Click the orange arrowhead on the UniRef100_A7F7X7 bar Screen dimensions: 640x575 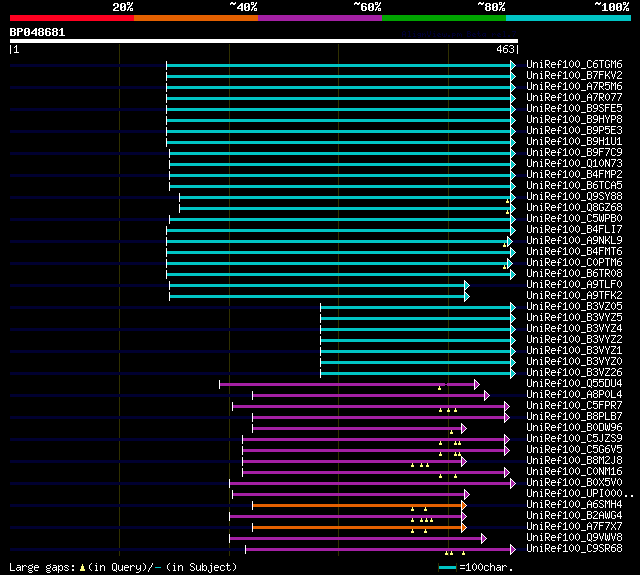coord(464,527)
